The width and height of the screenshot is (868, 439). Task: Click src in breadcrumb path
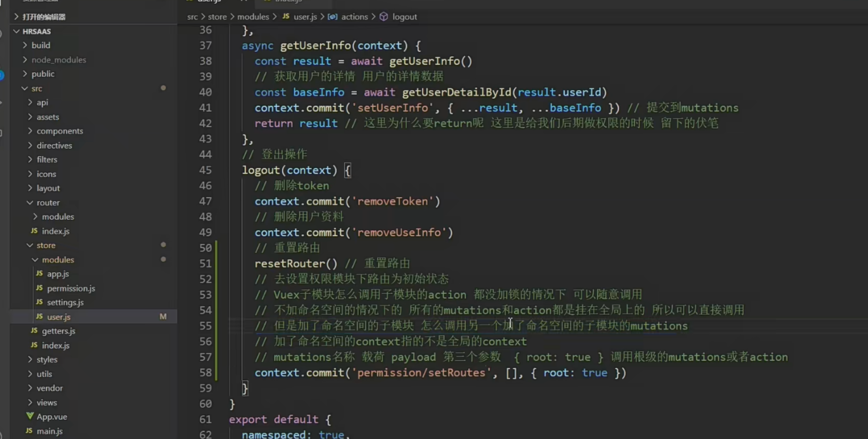tap(192, 17)
